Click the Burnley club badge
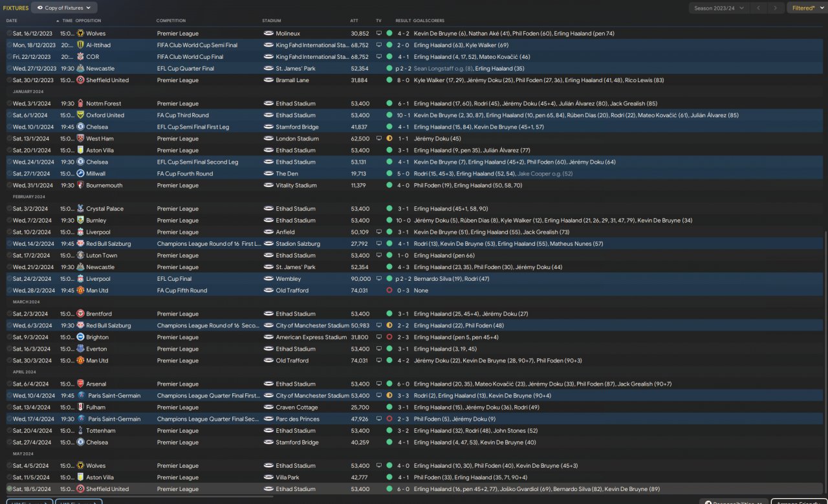 tap(80, 221)
